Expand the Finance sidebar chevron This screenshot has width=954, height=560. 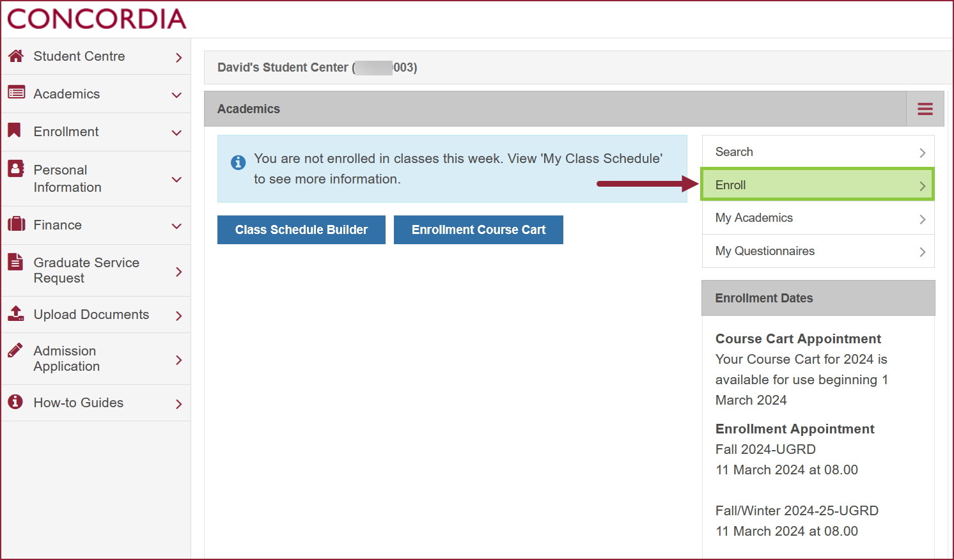(x=177, y=226)
